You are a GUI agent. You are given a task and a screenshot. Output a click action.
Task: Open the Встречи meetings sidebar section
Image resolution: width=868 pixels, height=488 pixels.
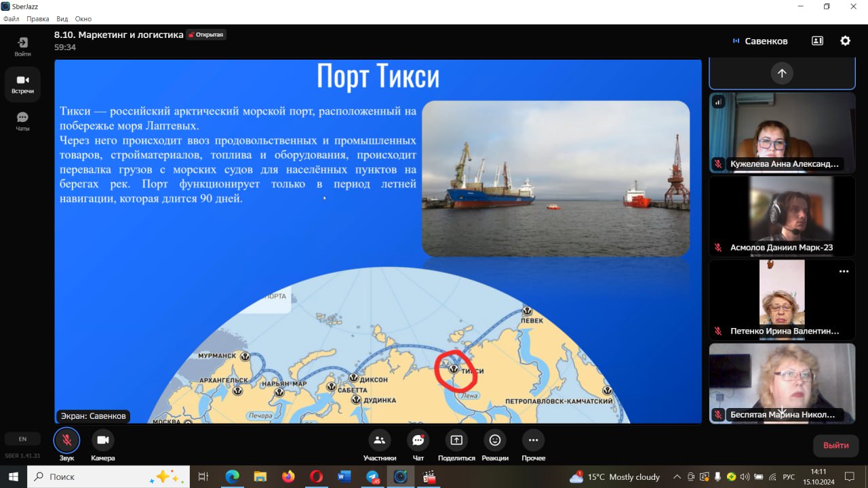[22, 84]
